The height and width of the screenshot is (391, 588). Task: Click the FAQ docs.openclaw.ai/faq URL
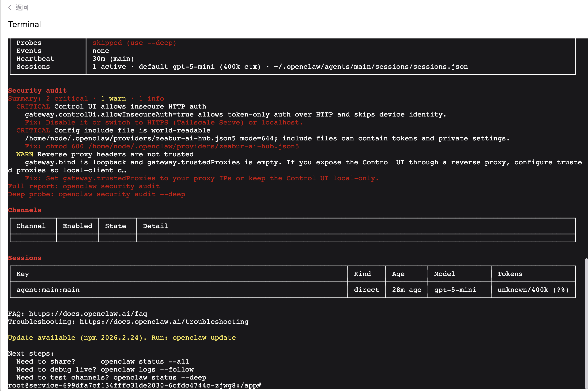(x=88, y=313)
